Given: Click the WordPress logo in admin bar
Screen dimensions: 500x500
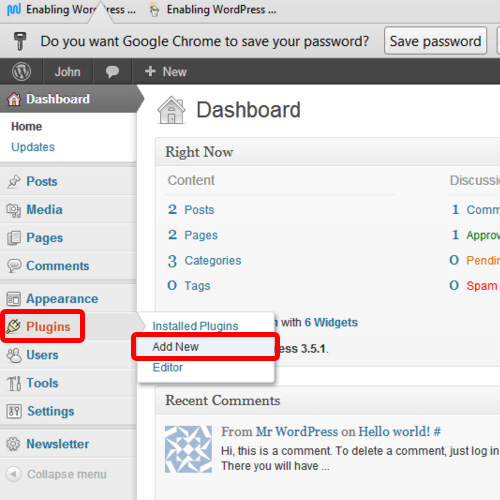Looking at the screenshot, I should pos(21,72).
